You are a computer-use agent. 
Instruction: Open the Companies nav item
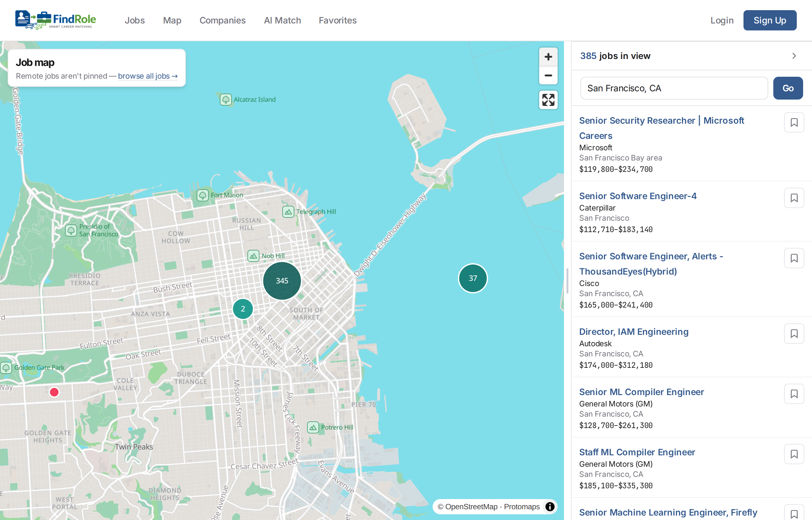tap(222, 20)
